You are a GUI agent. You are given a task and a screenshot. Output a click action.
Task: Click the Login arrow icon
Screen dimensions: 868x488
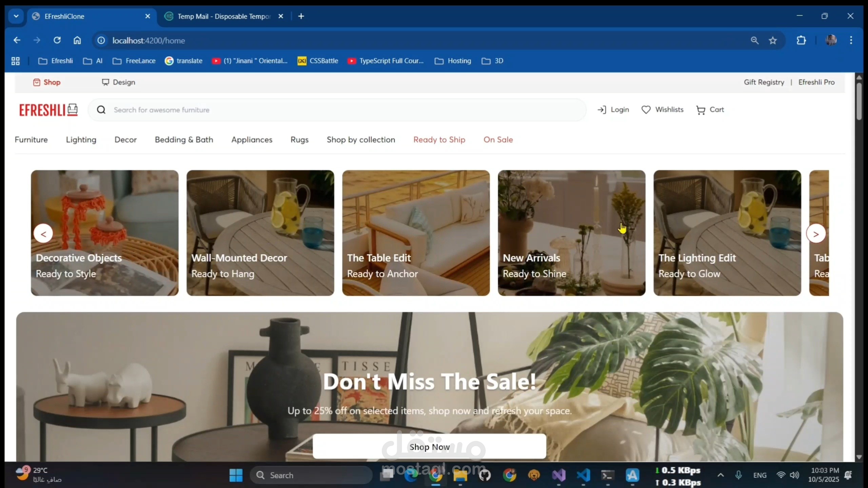[602, 110]
